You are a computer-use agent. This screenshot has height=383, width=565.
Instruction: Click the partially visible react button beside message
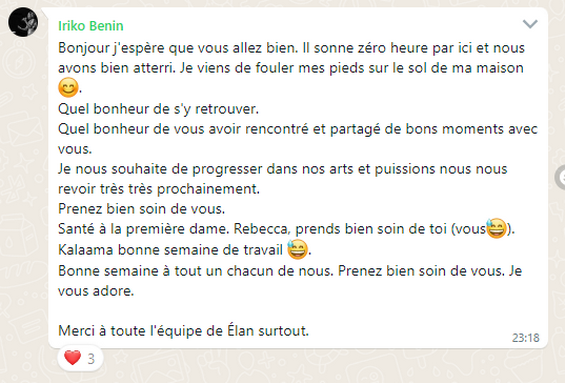pos(560,177)
